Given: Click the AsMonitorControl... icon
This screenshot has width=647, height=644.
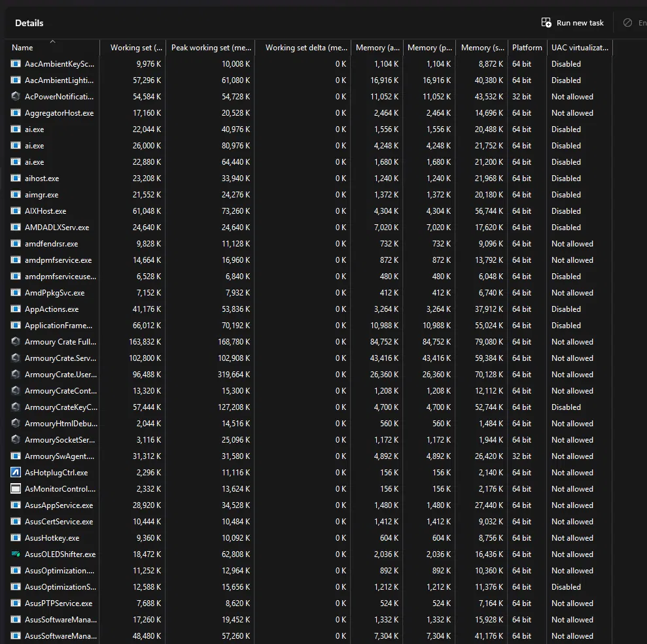Looking at the screenshot, I should tap(16, 489).
